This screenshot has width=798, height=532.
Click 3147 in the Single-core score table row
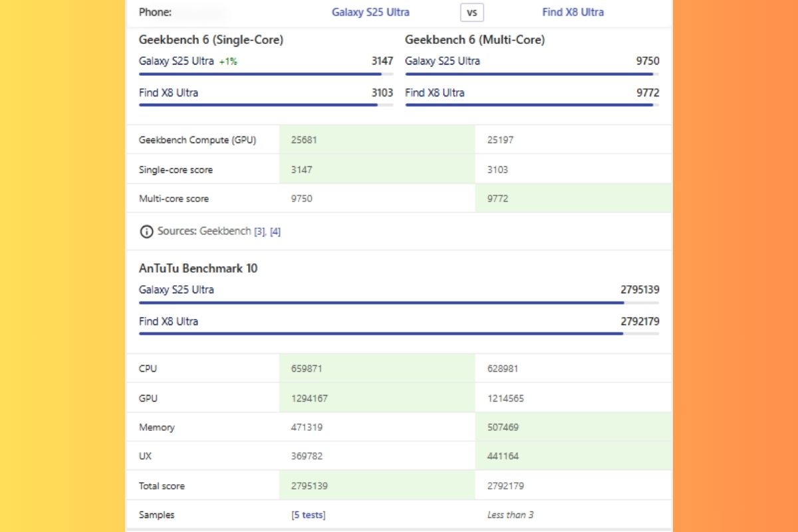click(301, 170)
